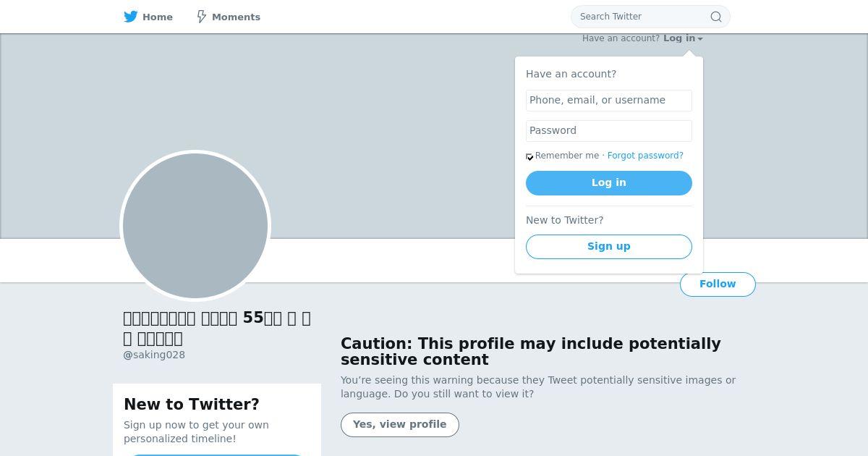
Task: Go to the Moments nav item
Action: click(229, 17)
